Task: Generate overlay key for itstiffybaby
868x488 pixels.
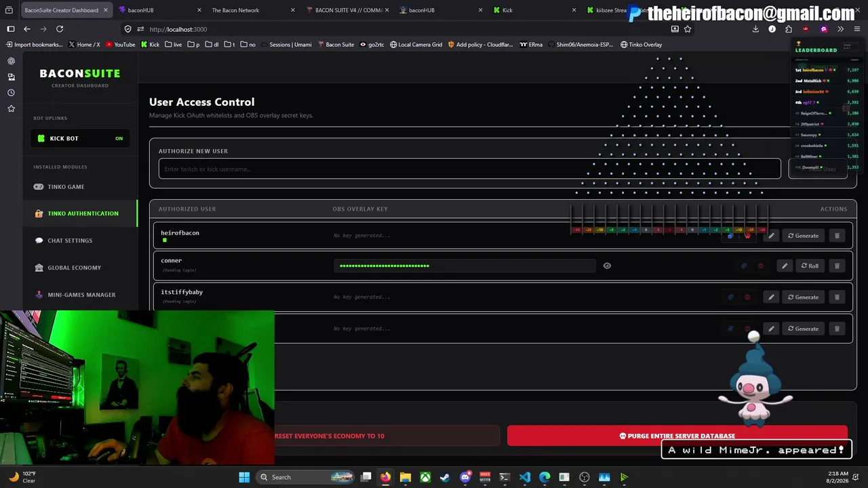Action: click(803, 297)
